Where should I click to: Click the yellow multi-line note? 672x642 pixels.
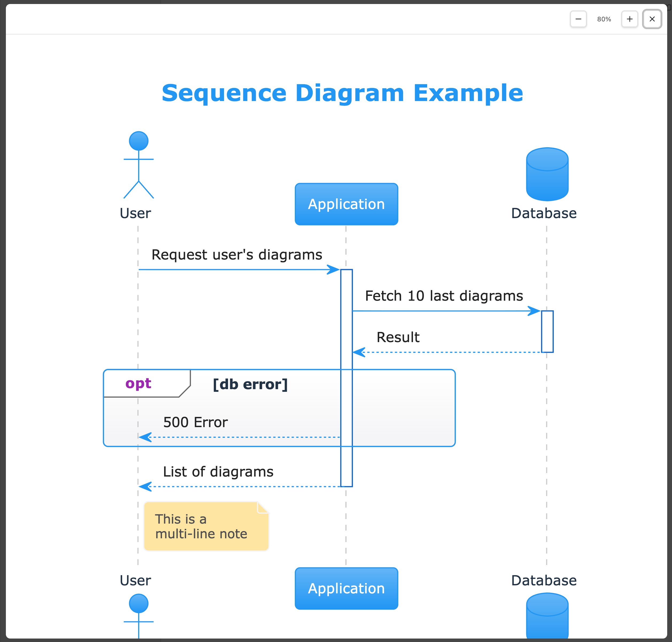(x=206, y=526)
